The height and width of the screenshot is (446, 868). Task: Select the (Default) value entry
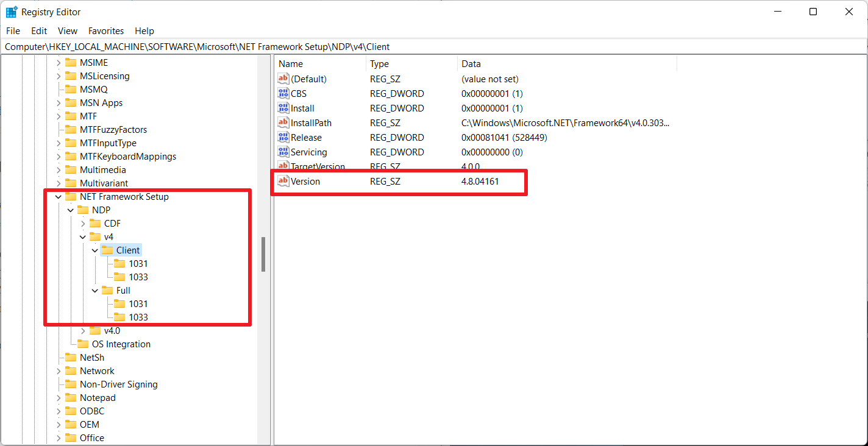click(308, 79)
